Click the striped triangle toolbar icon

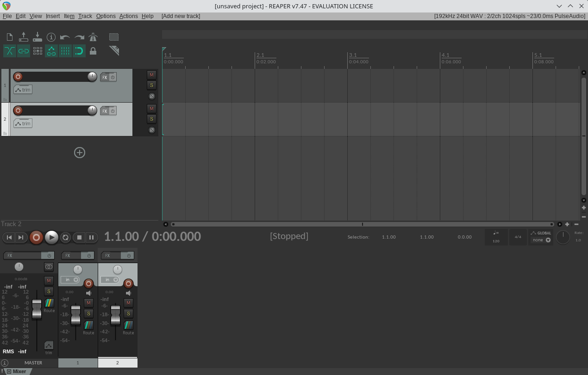tap(114, 50)
